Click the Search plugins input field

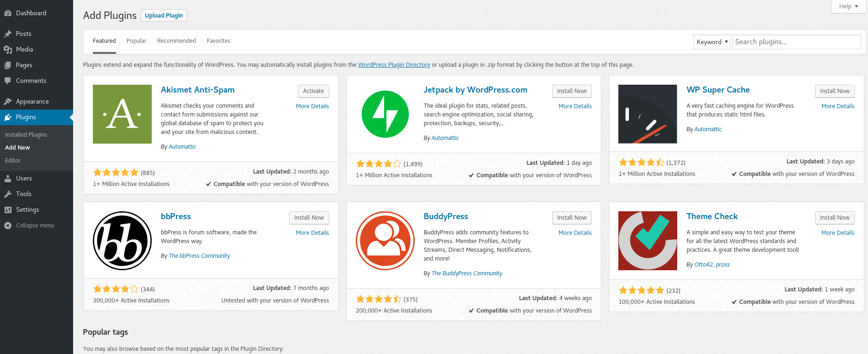tap(797, 42)
